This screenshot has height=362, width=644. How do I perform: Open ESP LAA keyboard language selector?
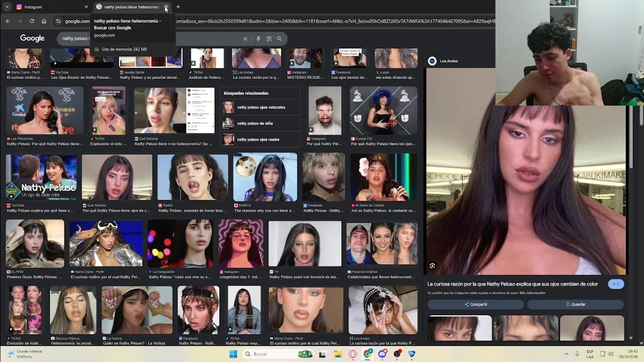point(590,354)
